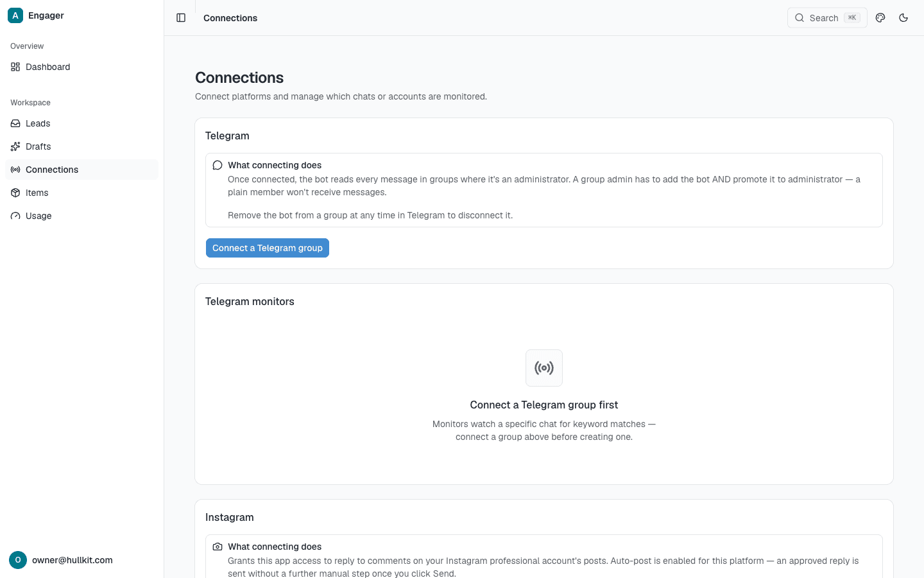This screenshot has height=578, width=924.
Task: Go to Leads in the sidebar
Action: click(x=81, y=123)
